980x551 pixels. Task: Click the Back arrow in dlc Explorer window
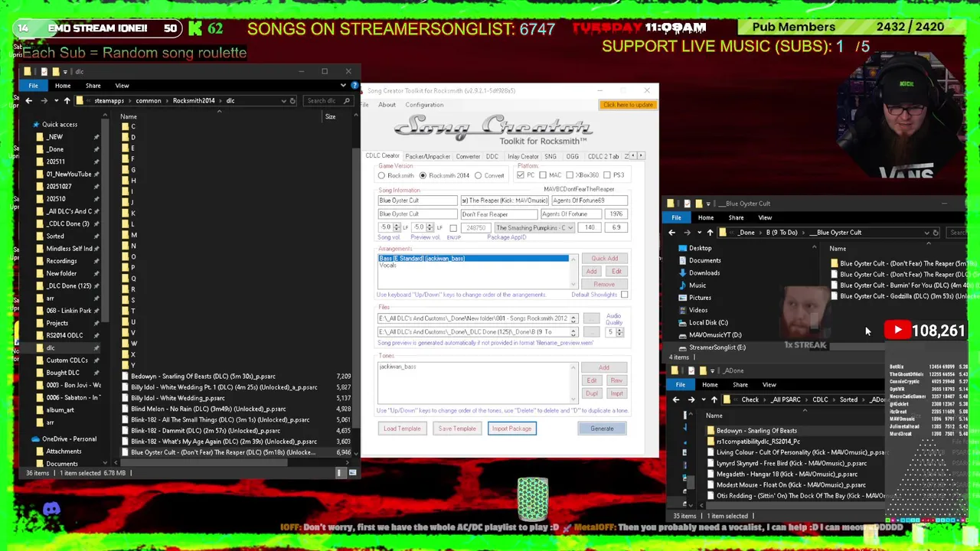29,100
